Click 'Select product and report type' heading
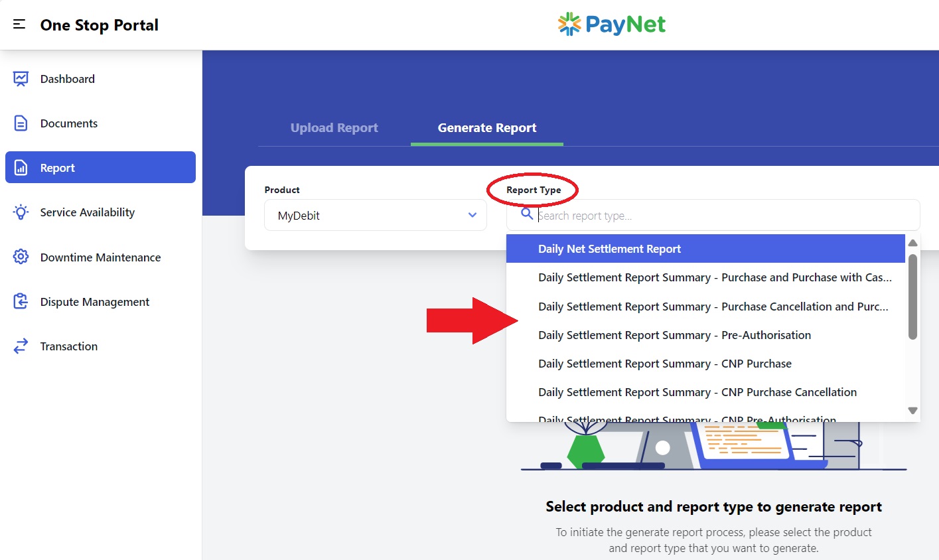Screen dimensions: 939x560 pyautogui.click(x=713, y=507)
